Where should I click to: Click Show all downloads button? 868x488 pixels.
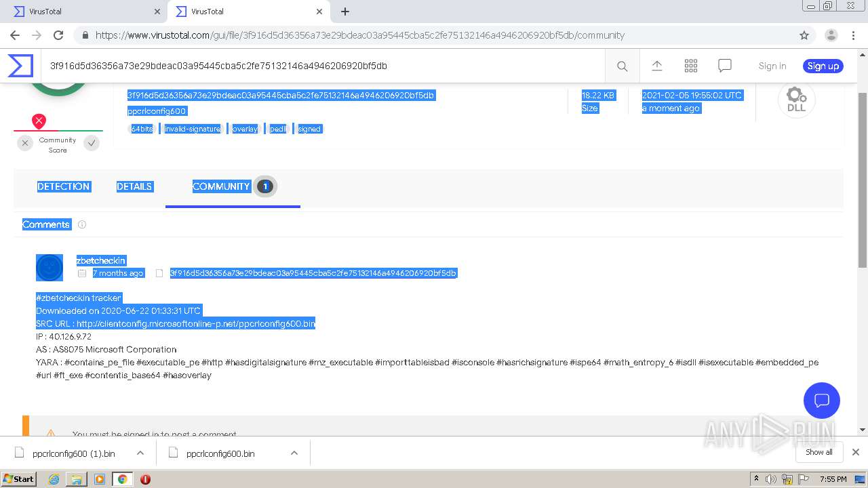819,452
